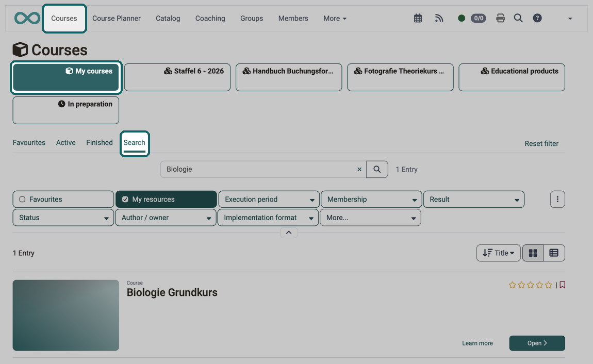593x364 pixels.
Task: Select the Fotografie Theoriekurs card
Action: [x=400, y=77]
